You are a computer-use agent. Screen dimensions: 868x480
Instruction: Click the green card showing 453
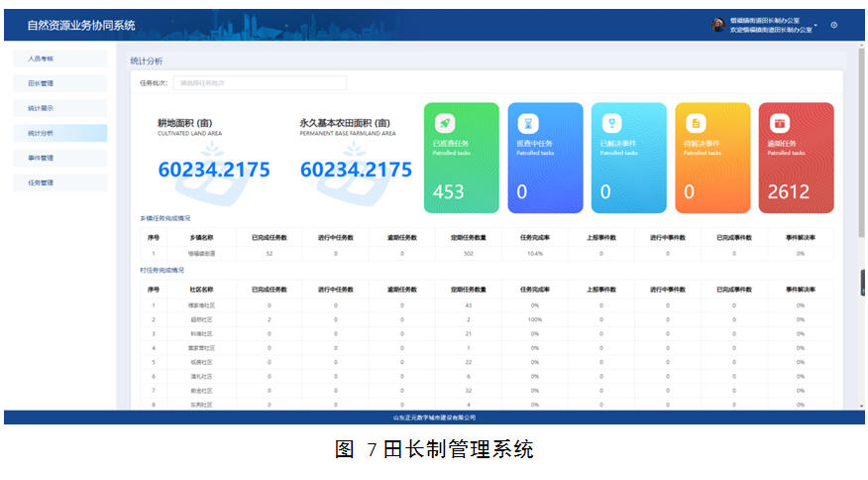461,158
